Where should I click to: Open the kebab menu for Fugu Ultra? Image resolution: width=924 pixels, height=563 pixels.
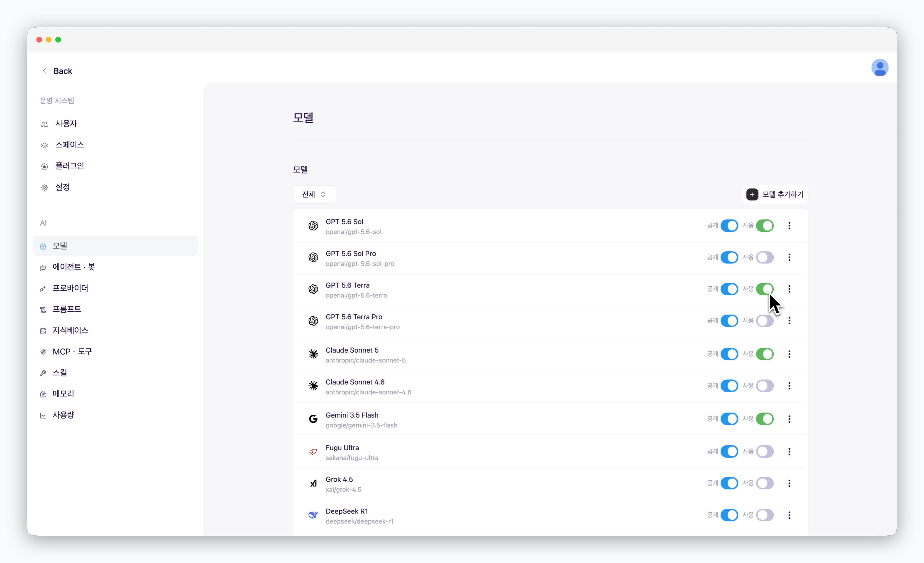click(789, 452)
